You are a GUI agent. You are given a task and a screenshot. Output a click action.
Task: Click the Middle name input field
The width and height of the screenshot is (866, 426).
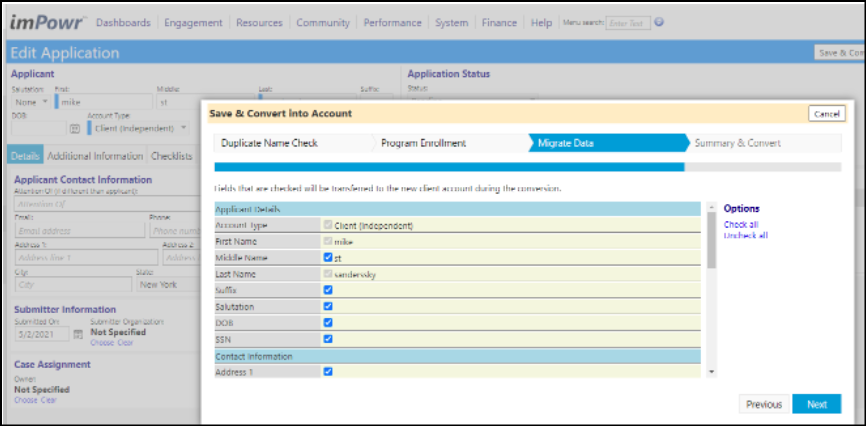(205, 102)
